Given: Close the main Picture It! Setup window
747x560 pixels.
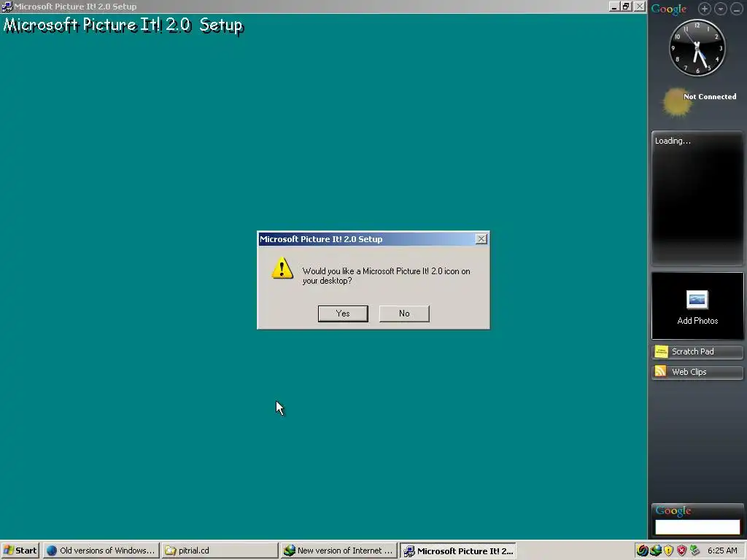Looking at the screenshot, I should 639,7.
